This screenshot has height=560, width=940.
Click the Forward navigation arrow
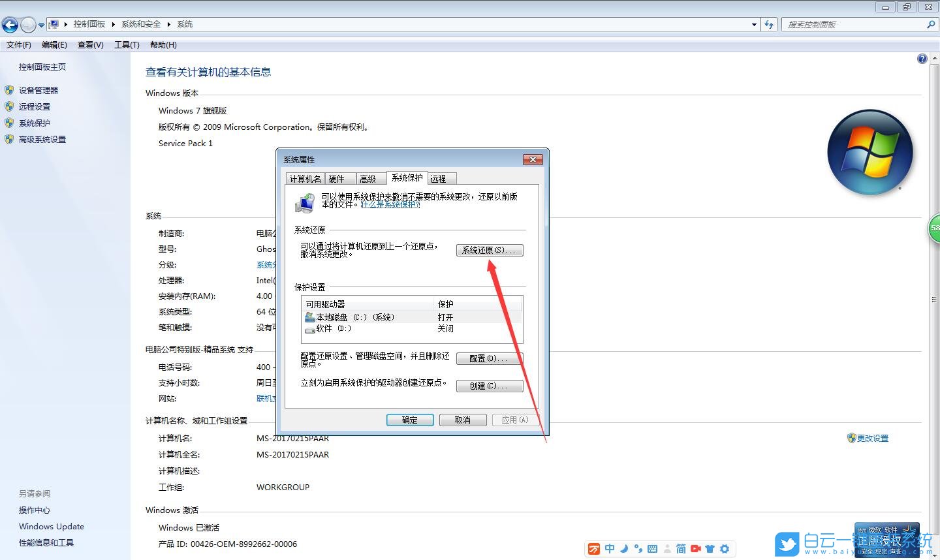tap(28, 25)
